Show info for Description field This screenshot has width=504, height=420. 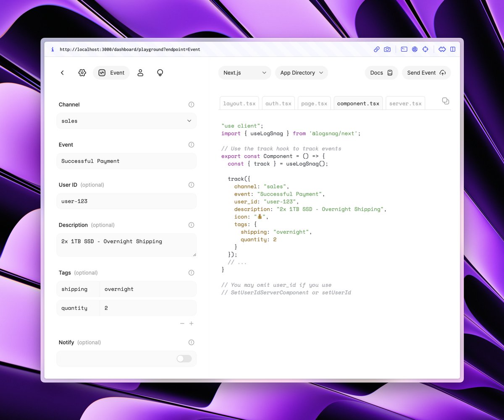pos(192,225)
